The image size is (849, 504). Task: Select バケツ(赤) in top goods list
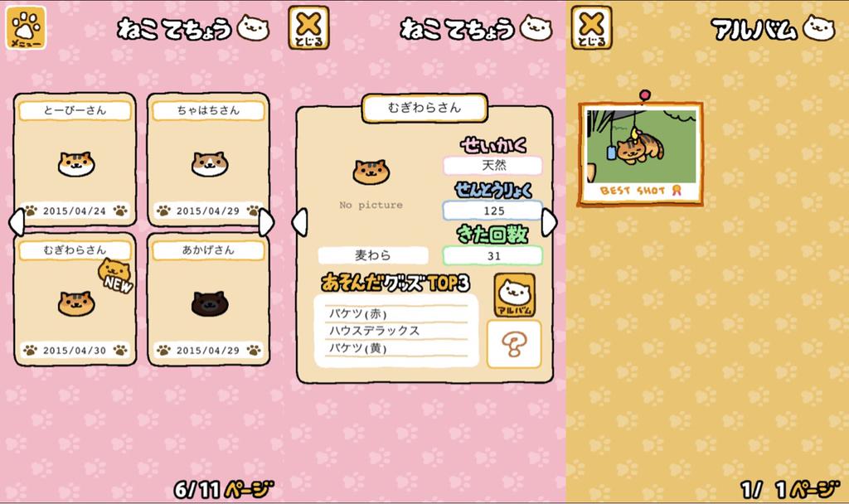tap(358, 313)
